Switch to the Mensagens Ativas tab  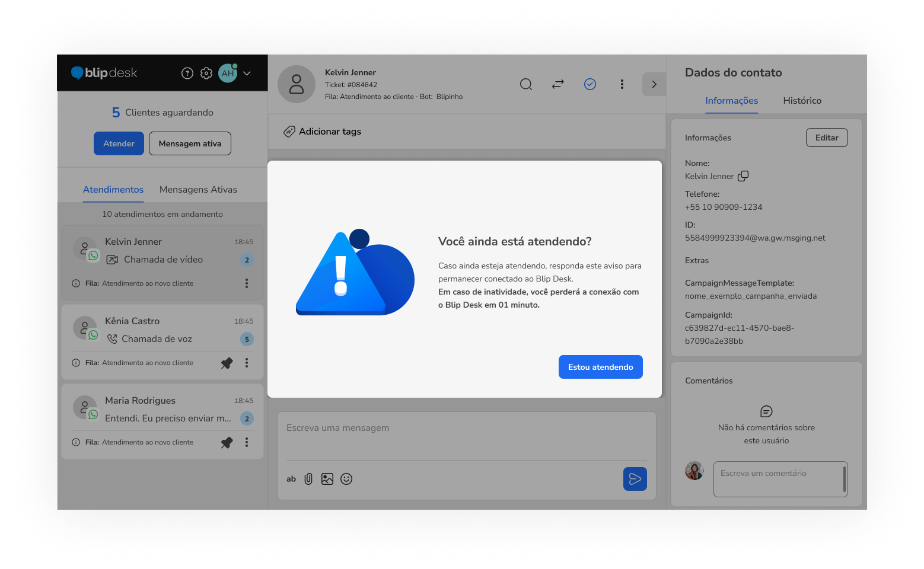tap(198, 190)
